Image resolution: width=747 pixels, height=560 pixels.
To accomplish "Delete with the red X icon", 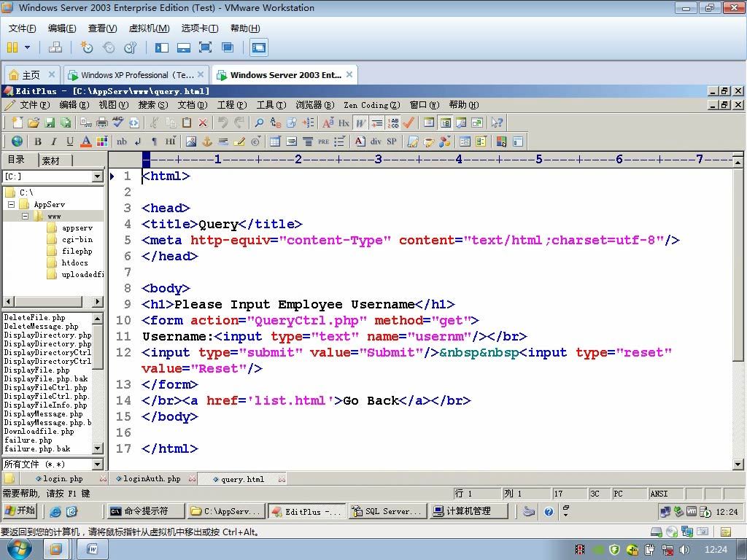I will (x=203, y=122).
